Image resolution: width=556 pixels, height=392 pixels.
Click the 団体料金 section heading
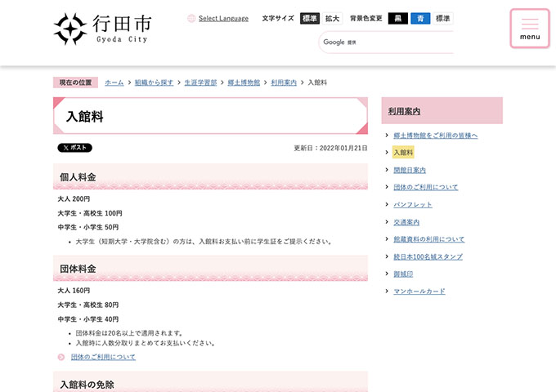(78, 269)
